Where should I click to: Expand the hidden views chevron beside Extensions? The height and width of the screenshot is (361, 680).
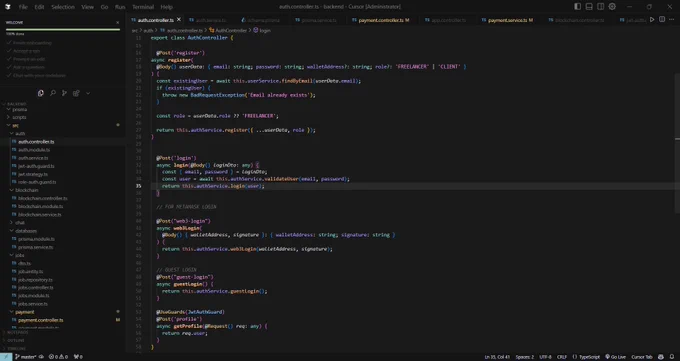pos(88,93)
